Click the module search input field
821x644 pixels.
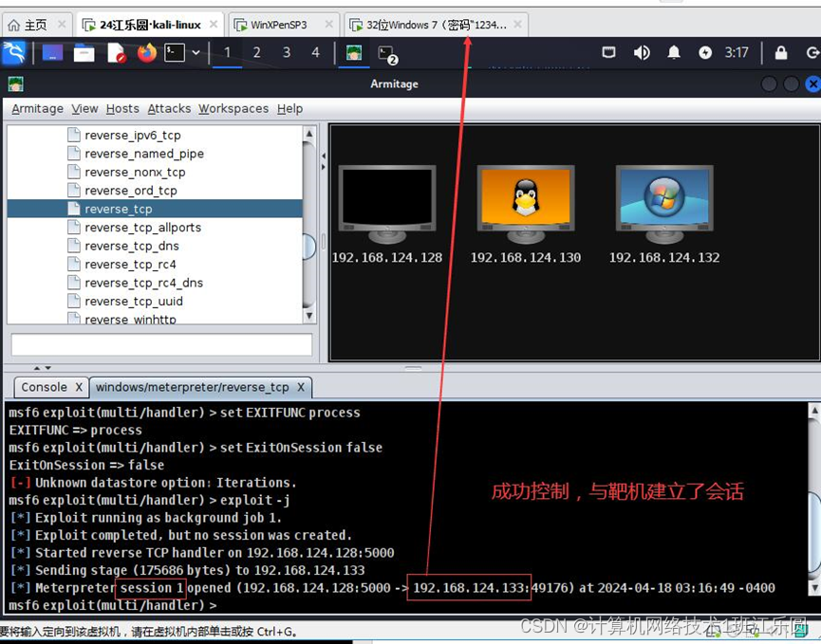pyautogui.click(x=161, y=345)
